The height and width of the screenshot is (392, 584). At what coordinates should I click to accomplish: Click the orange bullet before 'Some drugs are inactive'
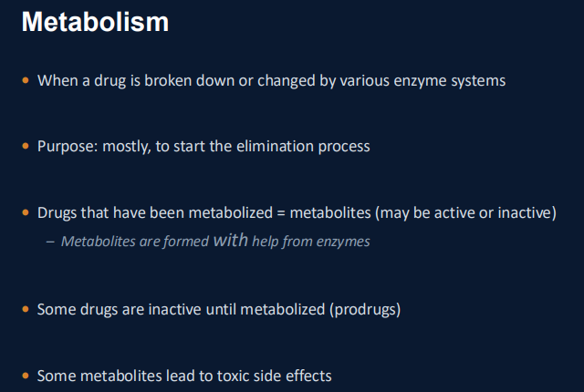coord(26,309)
